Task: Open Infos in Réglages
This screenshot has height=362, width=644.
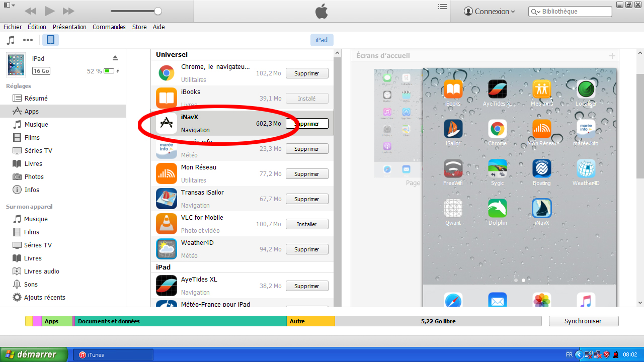Action: click(x=32, y=190)
